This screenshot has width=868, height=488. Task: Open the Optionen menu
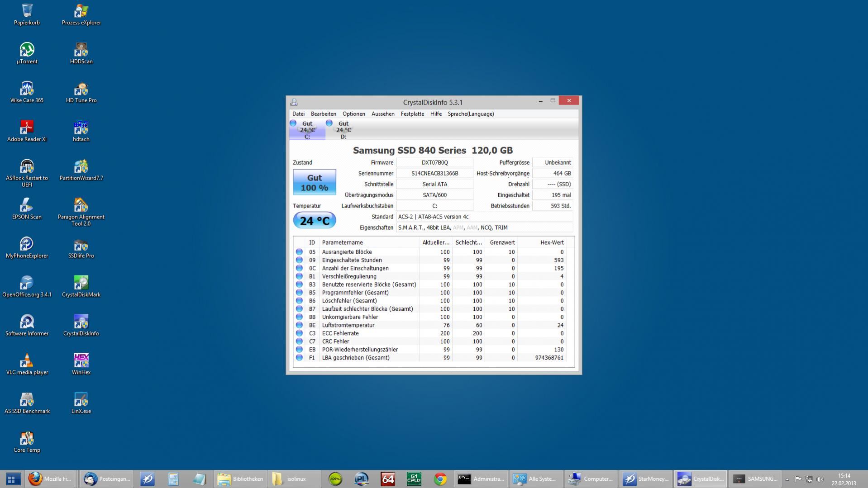point(353,114)
